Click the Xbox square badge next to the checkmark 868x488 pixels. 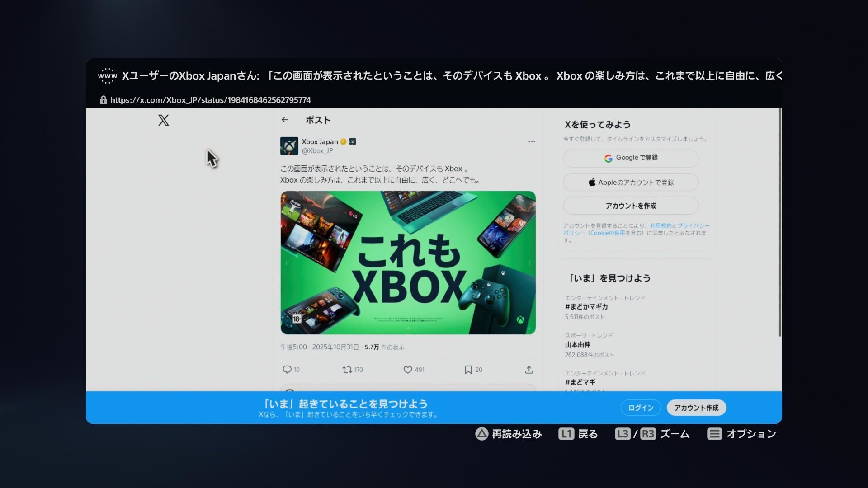tap(353, 141)
